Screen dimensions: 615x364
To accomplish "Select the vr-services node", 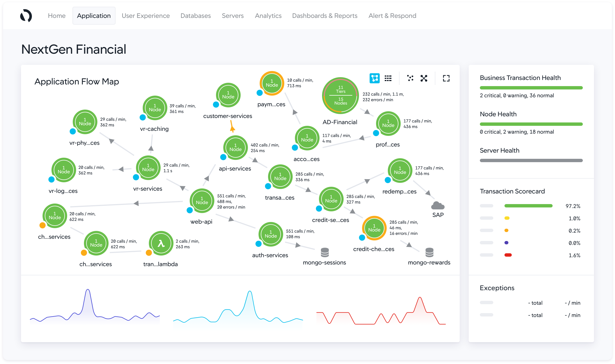I will [148, 168].
